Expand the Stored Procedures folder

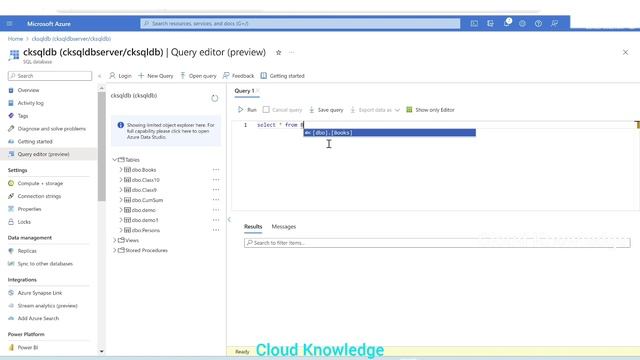(x=115, y=250)
